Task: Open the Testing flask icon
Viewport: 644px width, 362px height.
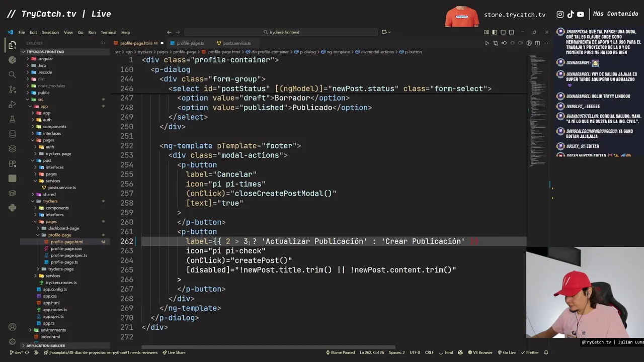Action: [12, 119]
